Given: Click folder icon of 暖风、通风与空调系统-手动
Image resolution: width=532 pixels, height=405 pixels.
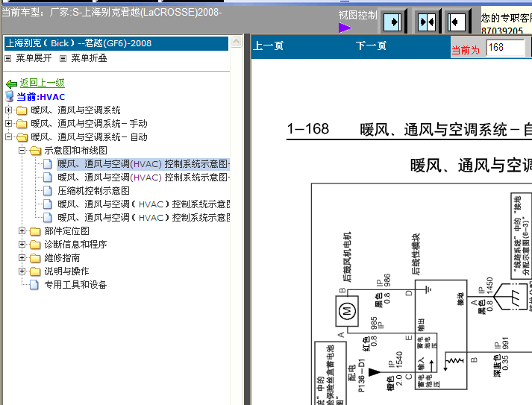Looking at the screenshot, I should pyautogui.click(x=22, y=124).
